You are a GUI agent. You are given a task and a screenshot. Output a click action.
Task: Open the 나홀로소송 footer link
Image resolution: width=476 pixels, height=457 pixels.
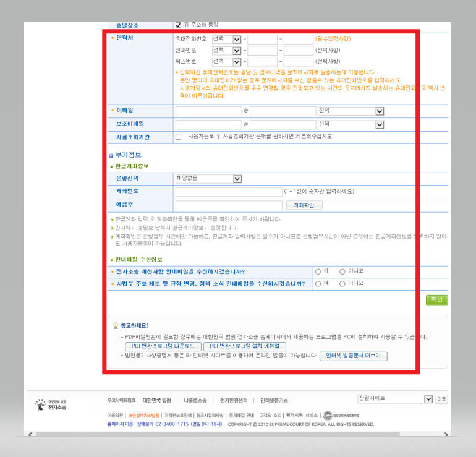pyautogui.click(x=195, y=401)
